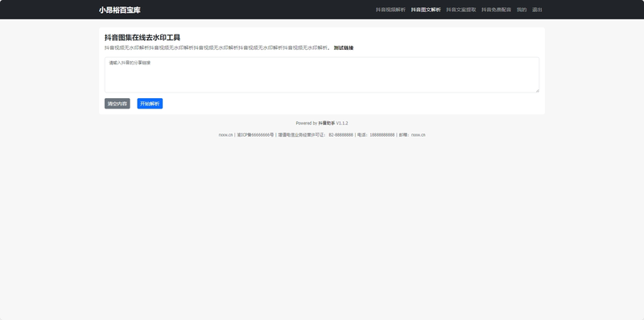Open the 小昂裕百宝库 site logo link
Viewport: 644px width, 320px height.
(x=119, y=10)
